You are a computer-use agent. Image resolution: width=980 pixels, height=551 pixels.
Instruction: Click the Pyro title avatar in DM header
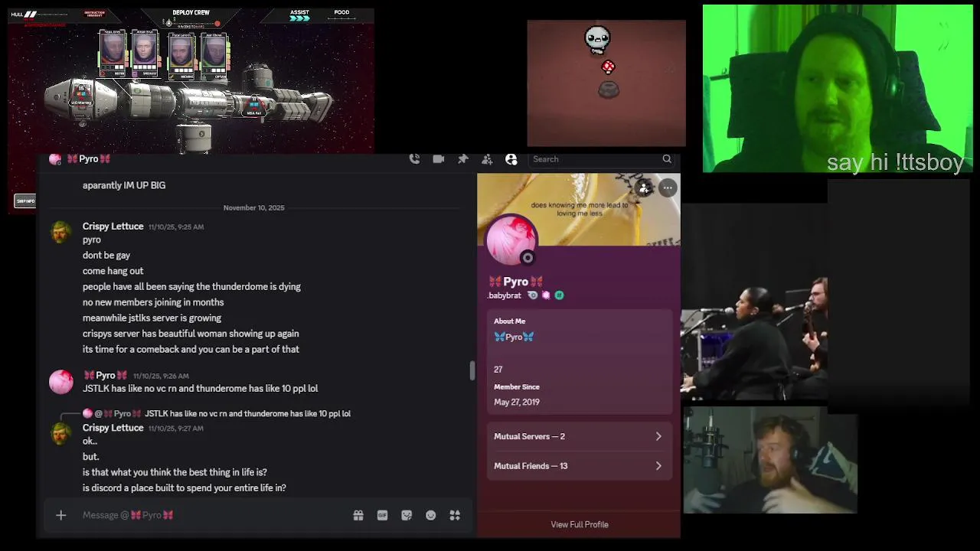pos(54,159)
